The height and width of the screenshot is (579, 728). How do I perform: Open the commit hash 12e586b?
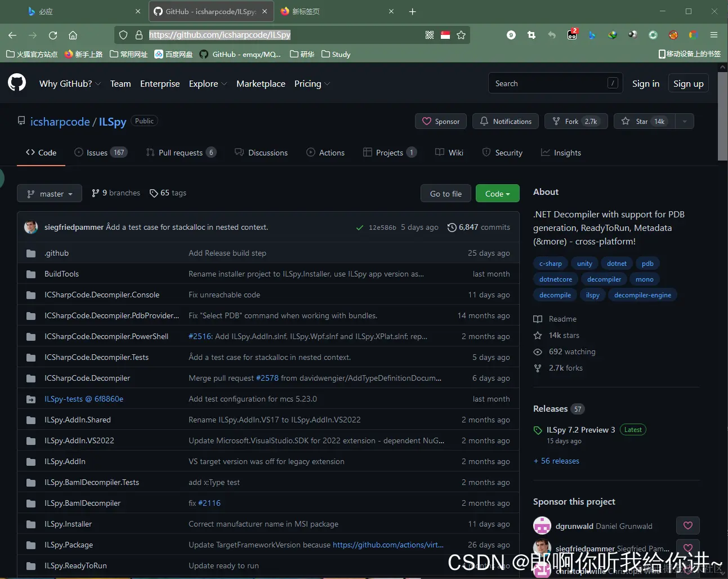(x=382, y=228)
